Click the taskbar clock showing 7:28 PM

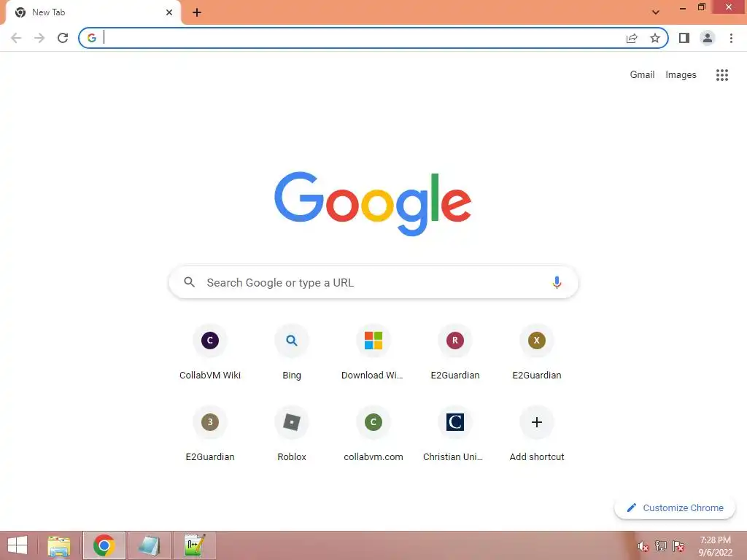pyautogui.click(x=715, y=546)
